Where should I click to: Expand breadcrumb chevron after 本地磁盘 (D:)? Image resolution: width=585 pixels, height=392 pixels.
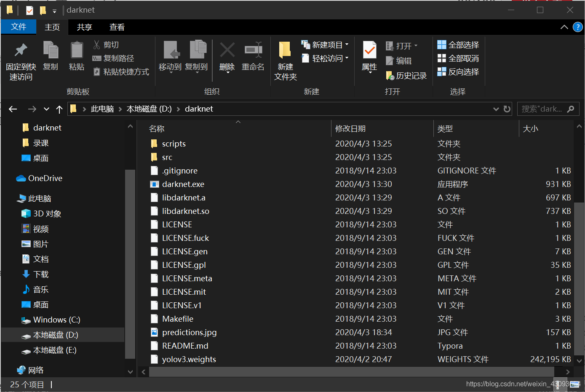coord(179,109)
